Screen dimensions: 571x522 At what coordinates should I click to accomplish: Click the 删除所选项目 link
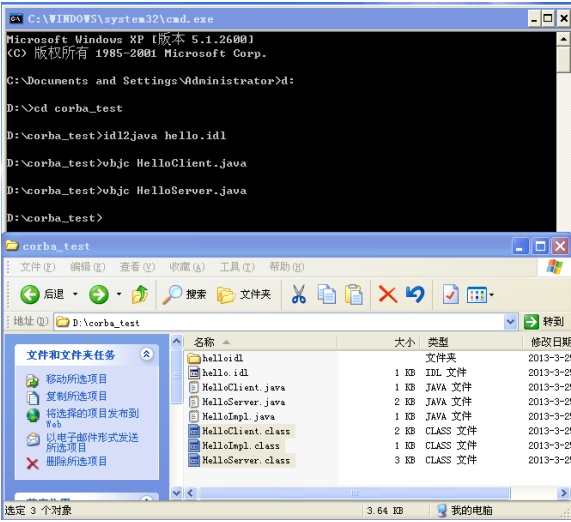click(76, 462)
